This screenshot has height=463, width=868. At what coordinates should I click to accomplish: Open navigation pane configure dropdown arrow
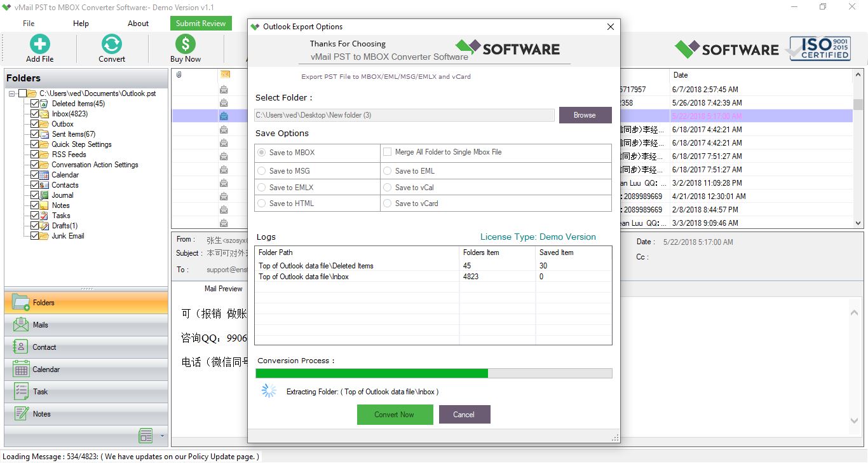coord(162,436)
